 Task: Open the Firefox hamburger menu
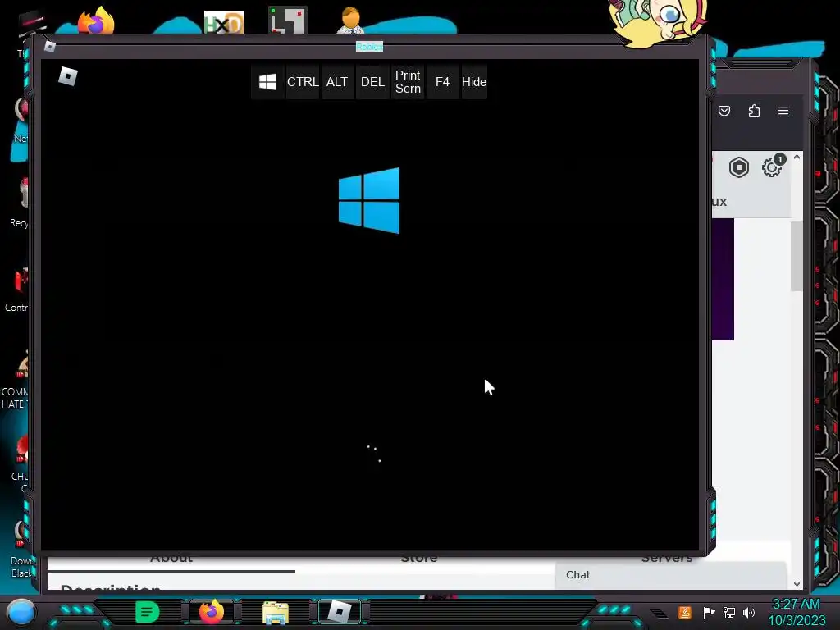tap(783, 111)
